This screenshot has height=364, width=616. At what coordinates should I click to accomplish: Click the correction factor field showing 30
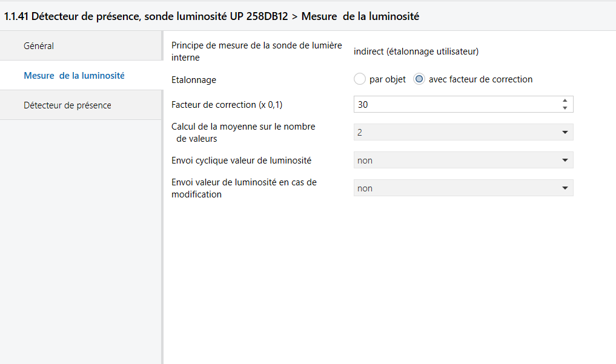[454, 105]
